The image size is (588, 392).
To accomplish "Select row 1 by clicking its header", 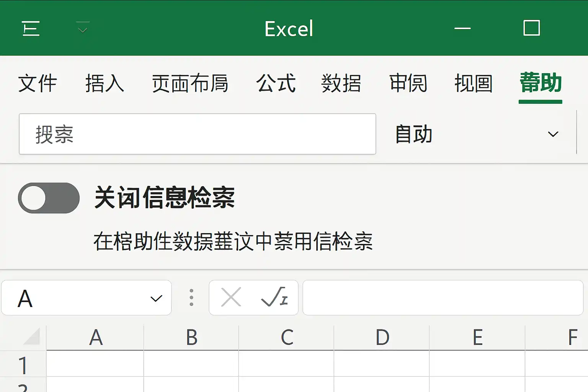I will (23, 366).
